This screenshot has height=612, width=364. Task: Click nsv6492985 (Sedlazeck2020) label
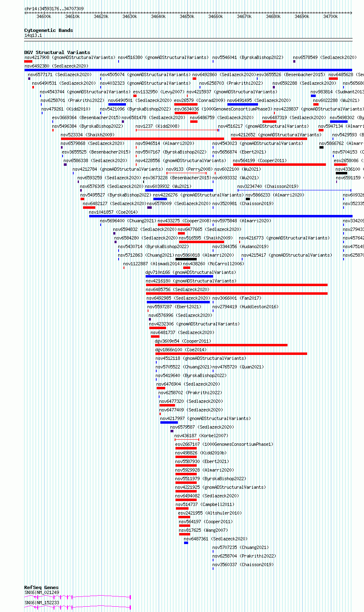pyautogui.click(x=179, y=298)
